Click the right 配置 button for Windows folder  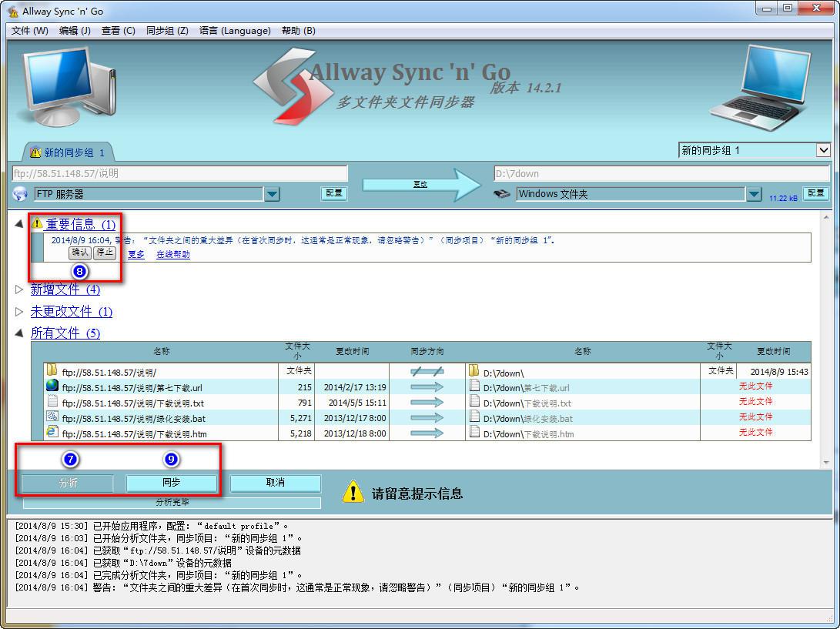(816, 193)
